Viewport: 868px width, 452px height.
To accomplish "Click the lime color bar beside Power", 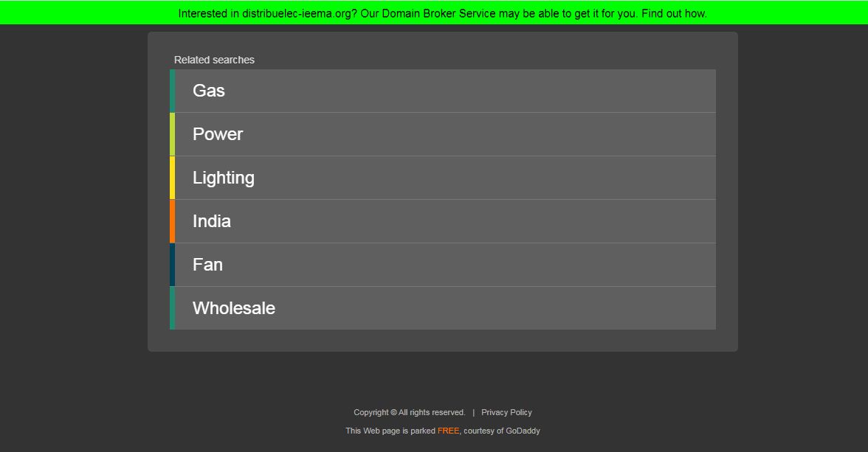I will (173, 134).
